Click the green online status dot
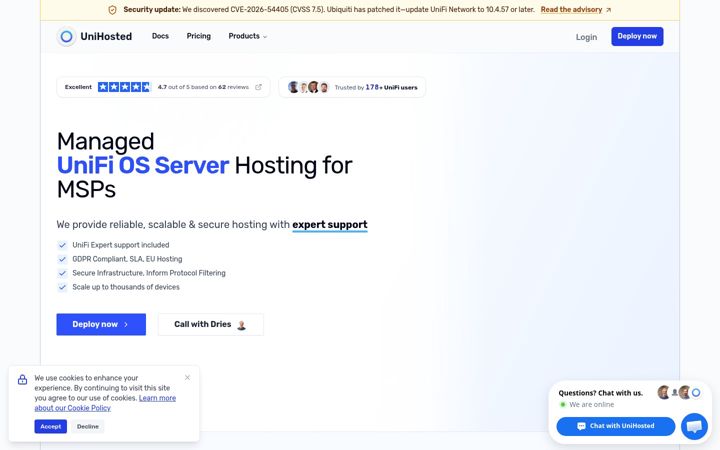720x450 pixels. coord(562,405)
